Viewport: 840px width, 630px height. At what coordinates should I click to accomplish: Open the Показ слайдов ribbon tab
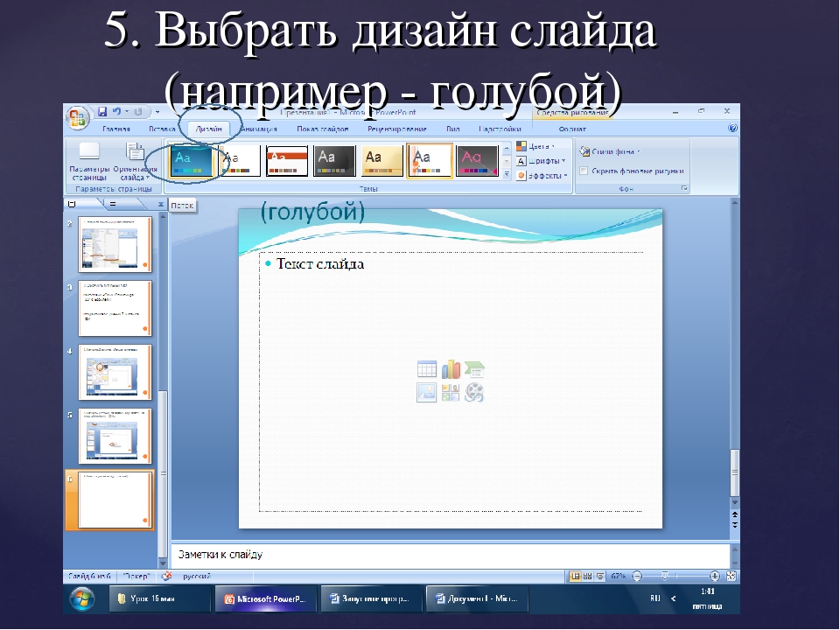(x=323, y=129)
